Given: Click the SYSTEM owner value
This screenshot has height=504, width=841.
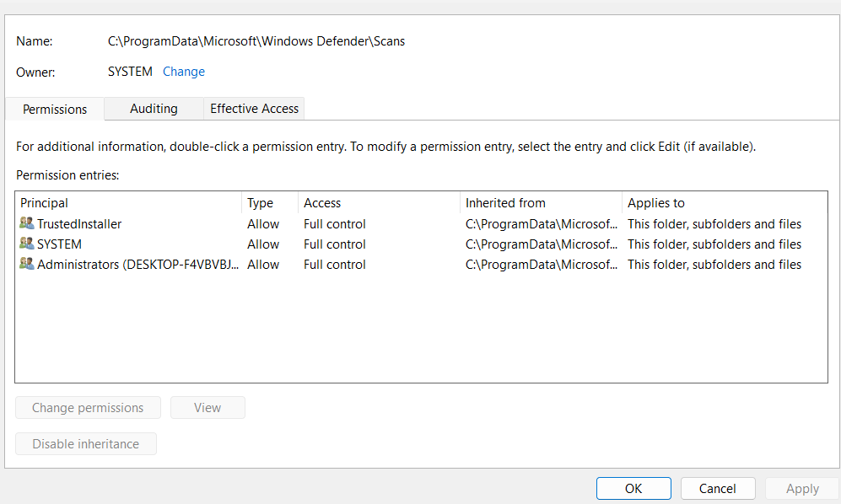Looking at the screenshot, I should point(130,72).
